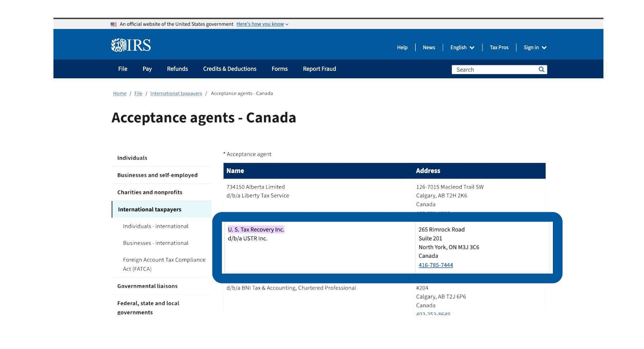The image size is (644, 349).
Task: Open the Refunds menu
Action: click(177, 69)
